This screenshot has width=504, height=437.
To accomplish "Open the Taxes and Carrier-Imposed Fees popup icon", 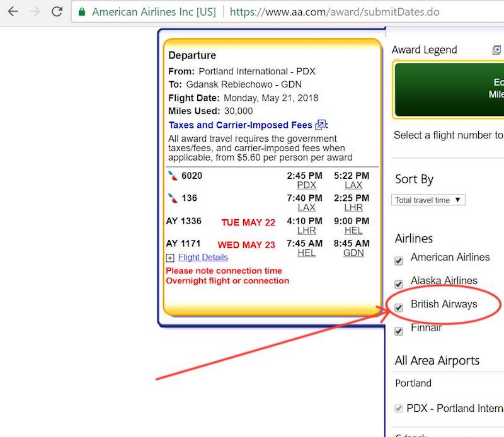I will point(320,125).
